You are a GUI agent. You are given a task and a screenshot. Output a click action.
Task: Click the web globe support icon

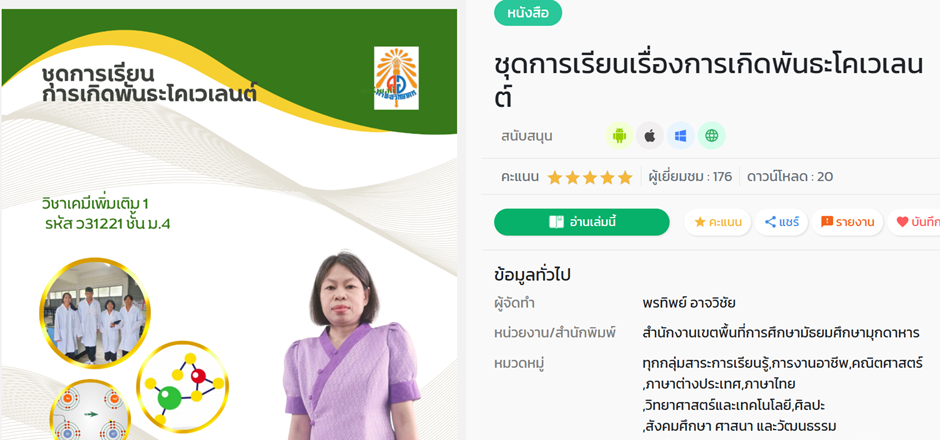[x=712, y=135]
